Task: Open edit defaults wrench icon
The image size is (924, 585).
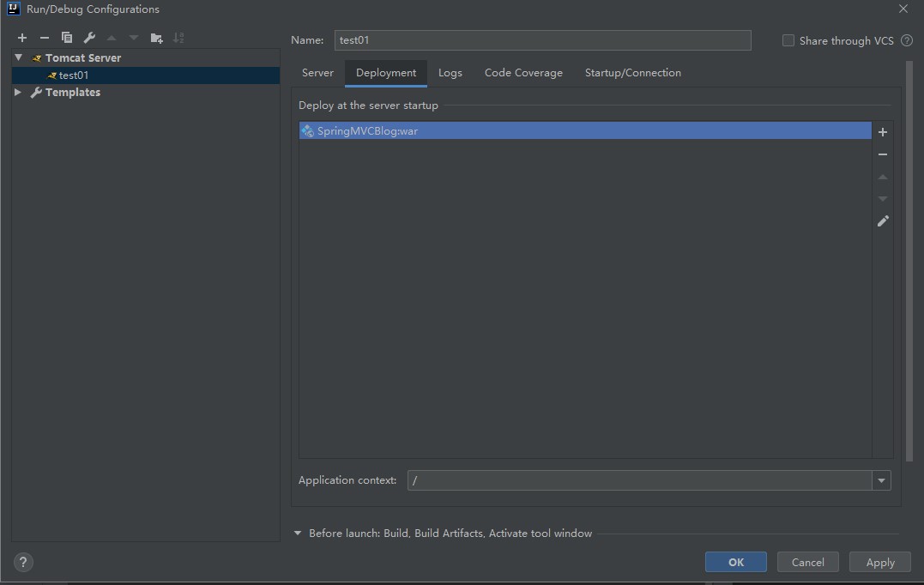Action: click(x=89, y=38)
